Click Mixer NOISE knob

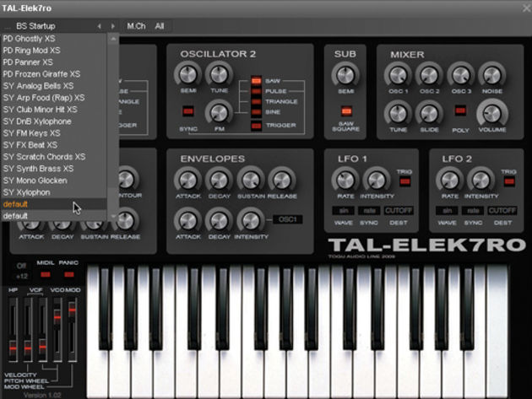(x=492, y=75)
